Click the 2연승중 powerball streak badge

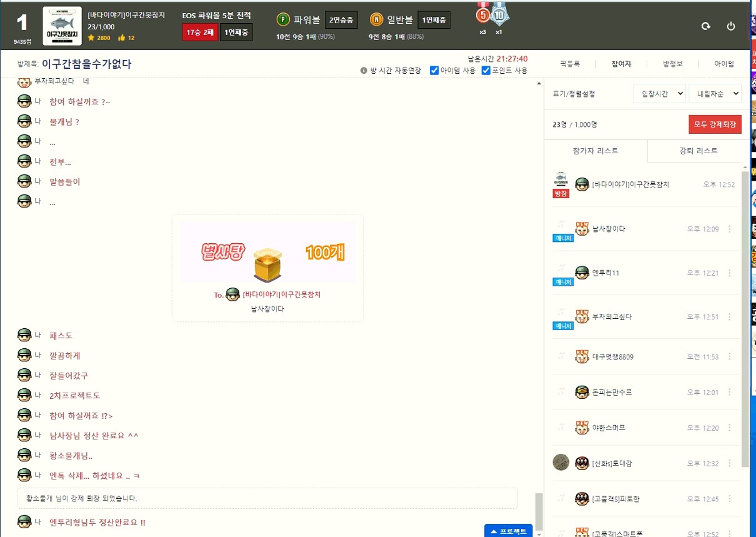[341, 20]
